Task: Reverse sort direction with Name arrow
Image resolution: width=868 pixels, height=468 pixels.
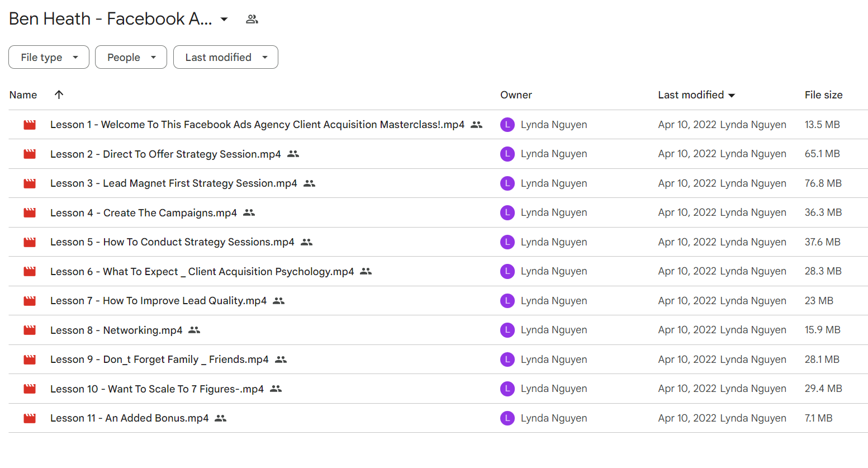Action: [59, 94]
